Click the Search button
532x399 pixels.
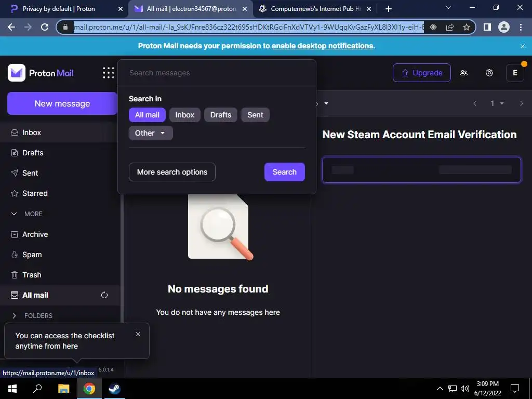[x=284, y=172]
